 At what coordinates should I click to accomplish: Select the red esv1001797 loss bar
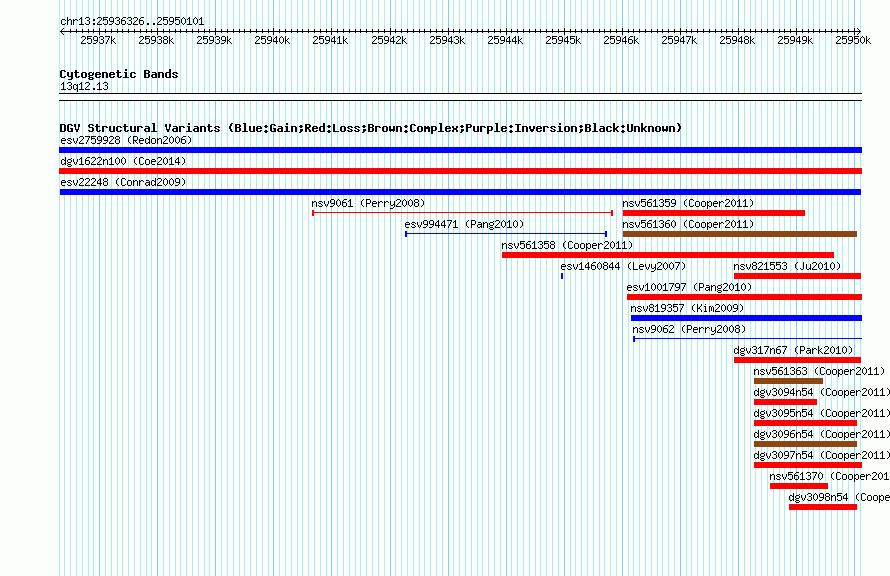pyautogui.click(x=744, y=297)
